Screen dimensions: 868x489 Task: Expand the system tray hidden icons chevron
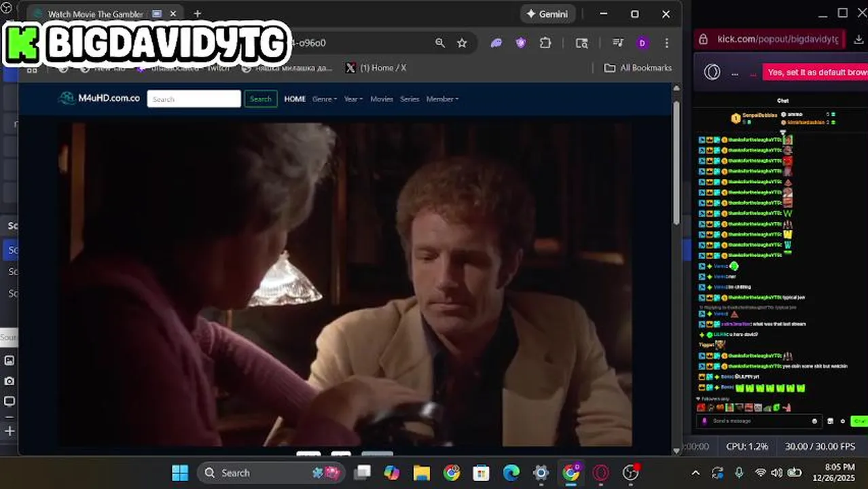(695, 473)
